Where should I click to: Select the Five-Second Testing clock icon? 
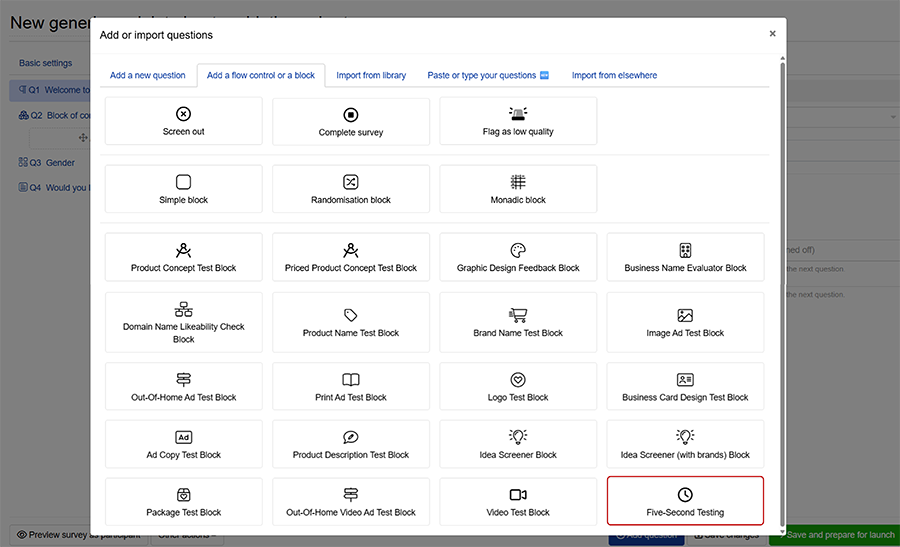tap(685, 495)
